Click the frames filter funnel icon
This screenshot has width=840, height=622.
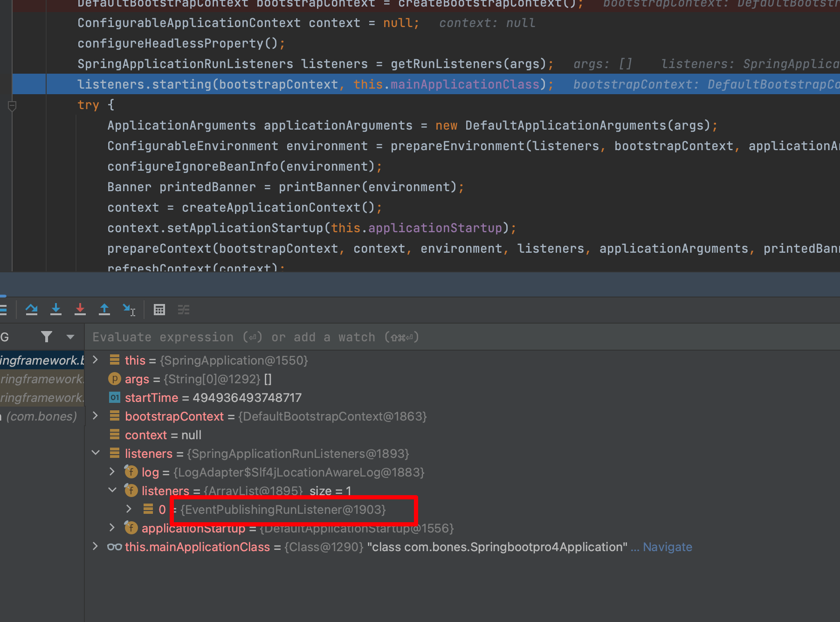point(47,337)
